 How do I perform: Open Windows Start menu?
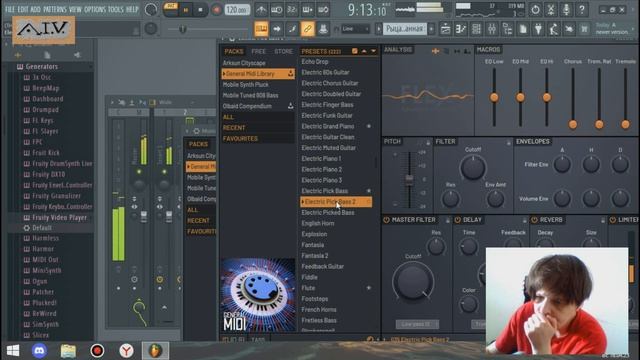coord(13,350)
